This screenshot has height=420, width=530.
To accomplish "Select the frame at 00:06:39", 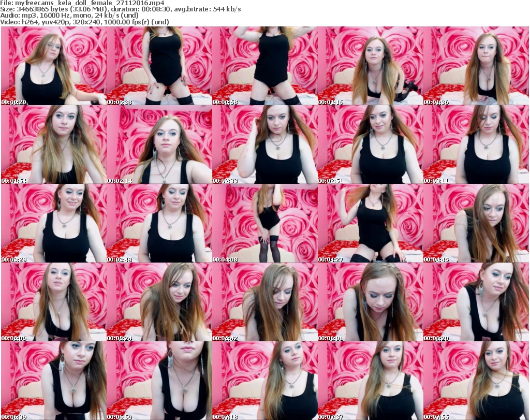I will click(53, 381).
